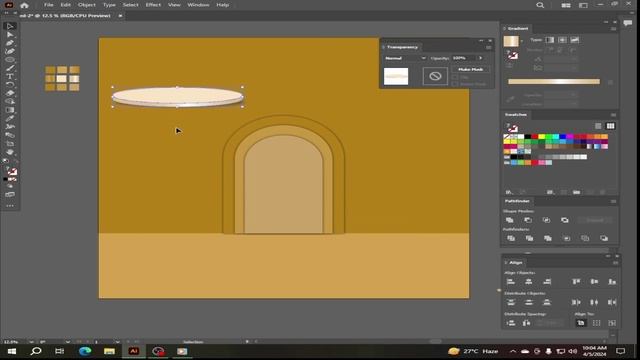Click Outline in Pathfinders row

585,238
